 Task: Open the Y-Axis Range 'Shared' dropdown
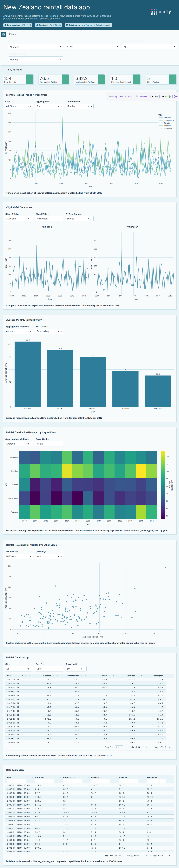pyautogui.click(x=80, y=219)
